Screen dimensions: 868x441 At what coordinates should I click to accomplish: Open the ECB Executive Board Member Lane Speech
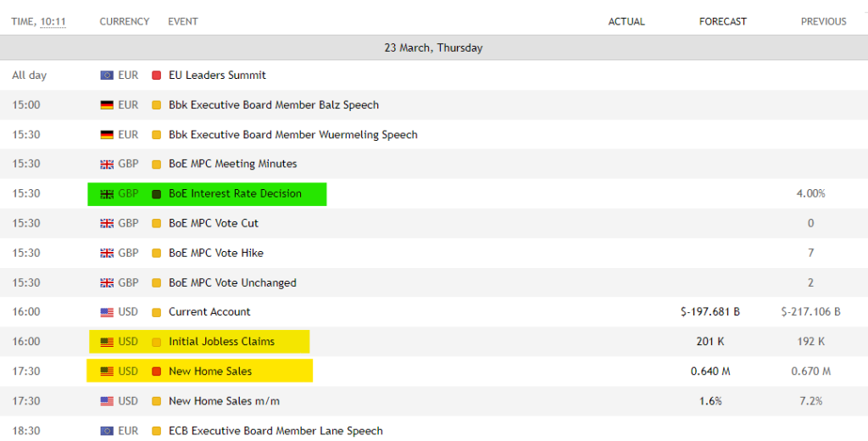click(x=275, y=431)
